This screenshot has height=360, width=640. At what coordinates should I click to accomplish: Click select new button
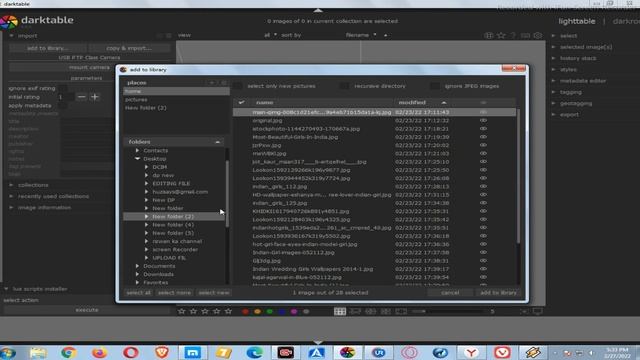(x=213, y=293)
